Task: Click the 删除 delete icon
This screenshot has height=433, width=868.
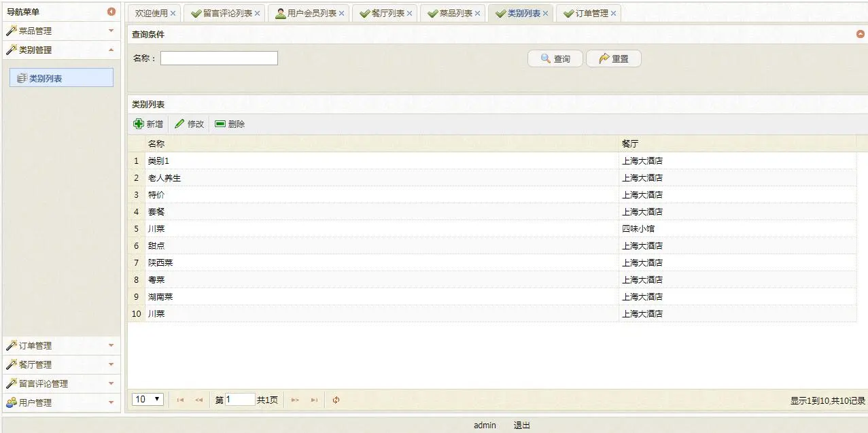Action: pos(220,124)
